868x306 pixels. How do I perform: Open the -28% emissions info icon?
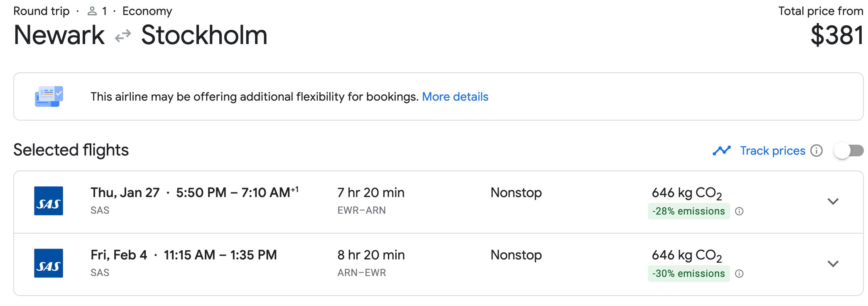[x=739, y=211]
